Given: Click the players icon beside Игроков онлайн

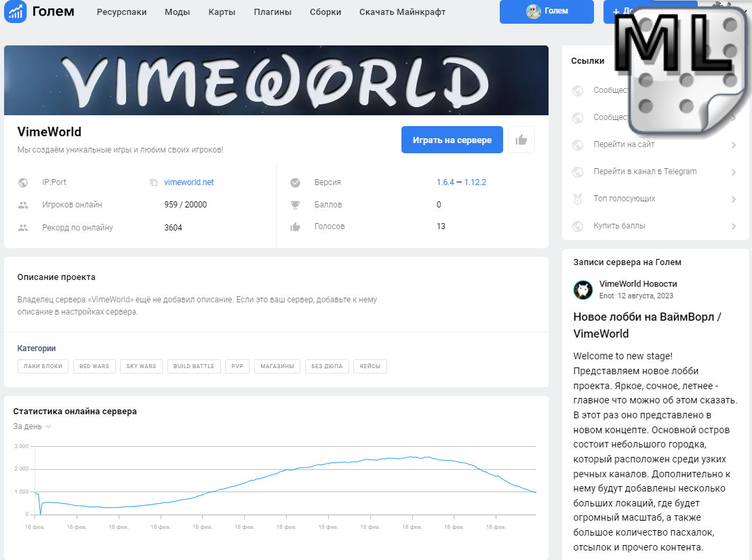Looking at the screenshot, I should tap(22, 205).
